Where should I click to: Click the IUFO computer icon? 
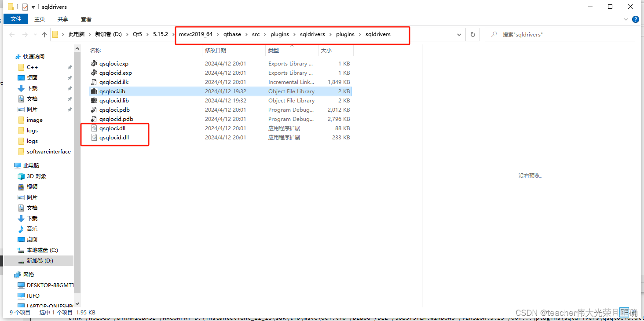tap(21, 295)
